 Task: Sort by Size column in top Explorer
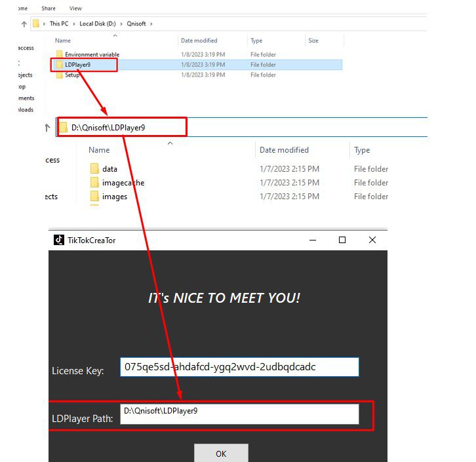(313, 41)
